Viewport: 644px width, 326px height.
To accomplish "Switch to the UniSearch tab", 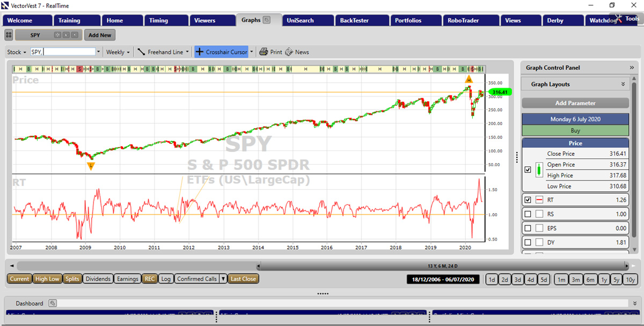I will (x=300, y=20).
